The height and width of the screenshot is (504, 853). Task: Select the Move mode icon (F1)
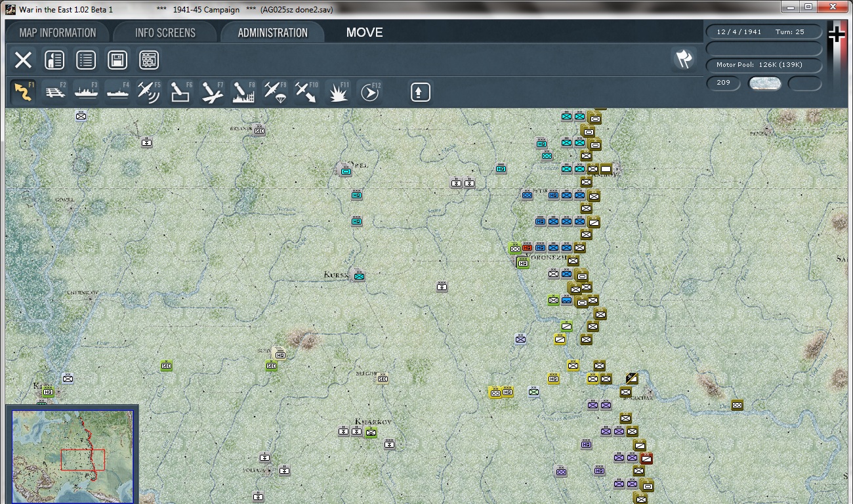pyautogui.click(x=23, y=92)
